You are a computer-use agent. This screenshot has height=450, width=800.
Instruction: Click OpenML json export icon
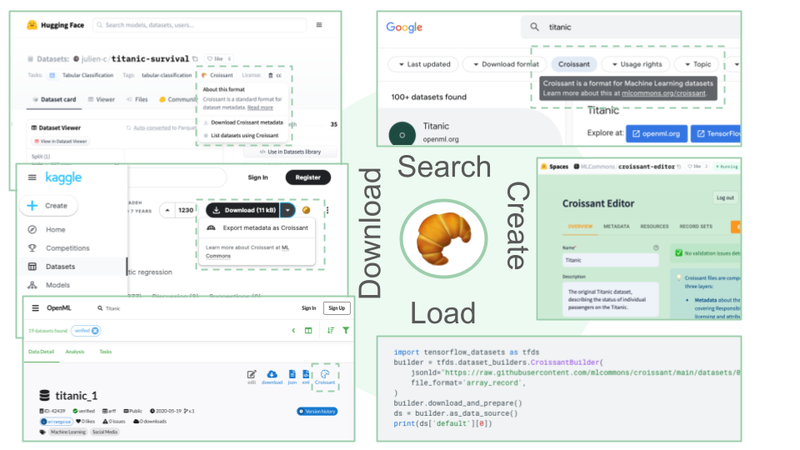292,377
